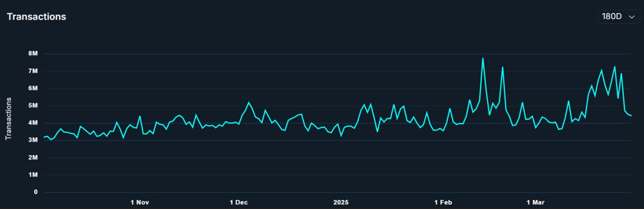The image size is (644, 209).
Task: Click the 7M y-axis label
Action: point(33,71)
